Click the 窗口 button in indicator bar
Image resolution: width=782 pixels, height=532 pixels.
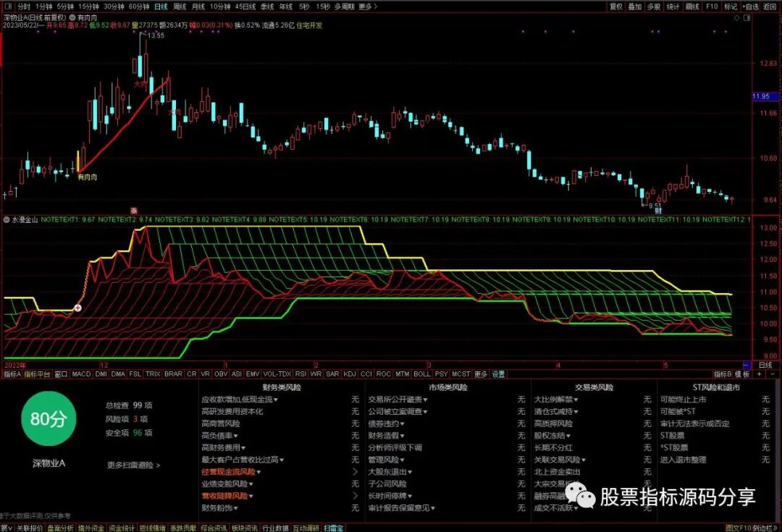coord(61,374)
